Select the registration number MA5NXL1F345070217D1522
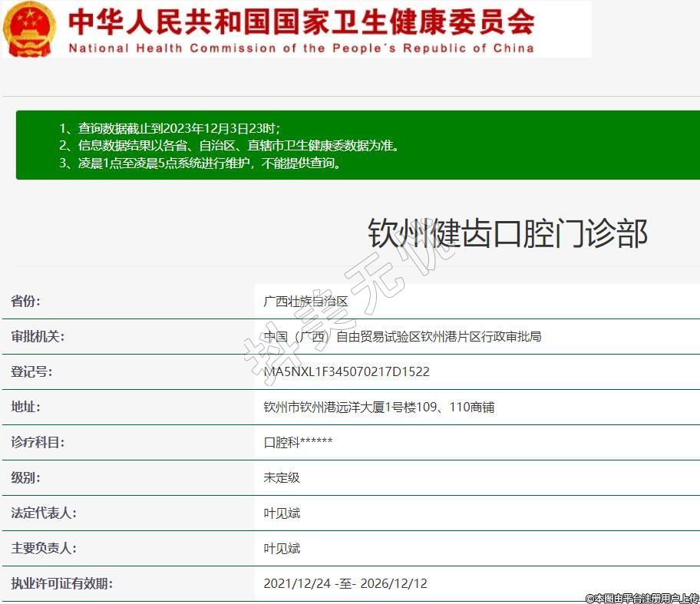The width and height of the screenshot is (700, 604). (x=346, y=372)
